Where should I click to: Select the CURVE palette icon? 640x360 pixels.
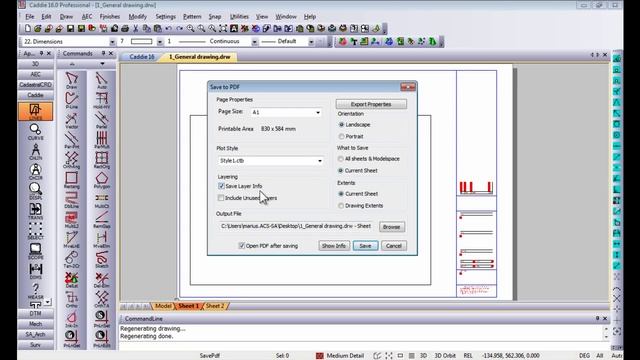(35, 131)
